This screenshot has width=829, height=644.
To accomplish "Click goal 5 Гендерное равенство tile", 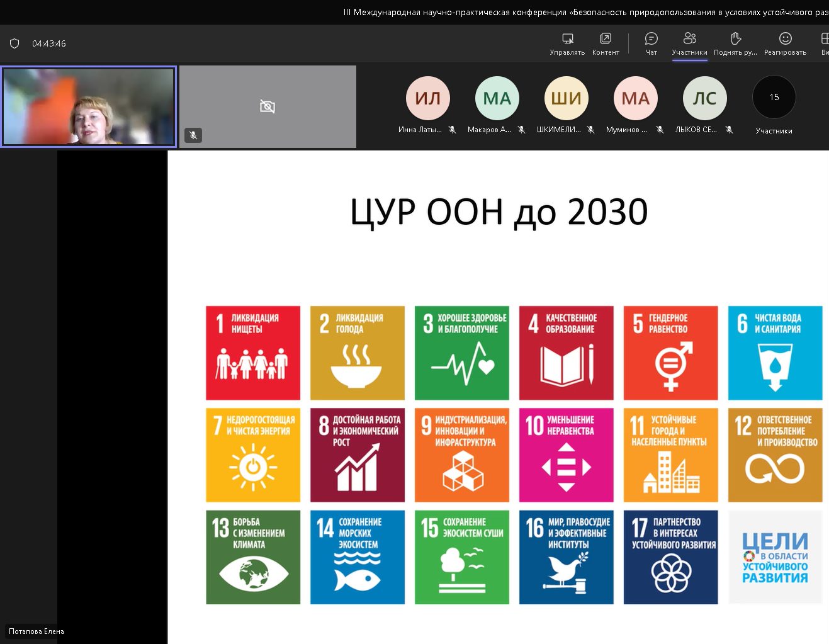I will coord(671,353).
